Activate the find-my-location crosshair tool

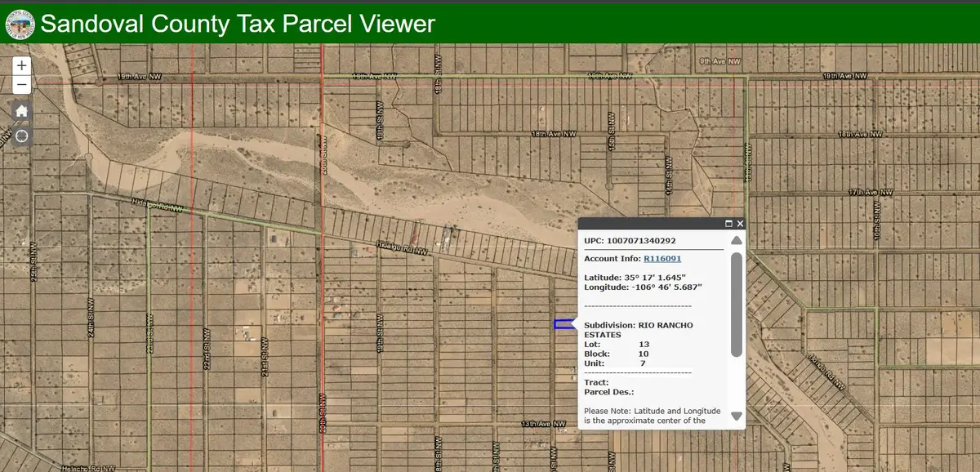point(20,136)
